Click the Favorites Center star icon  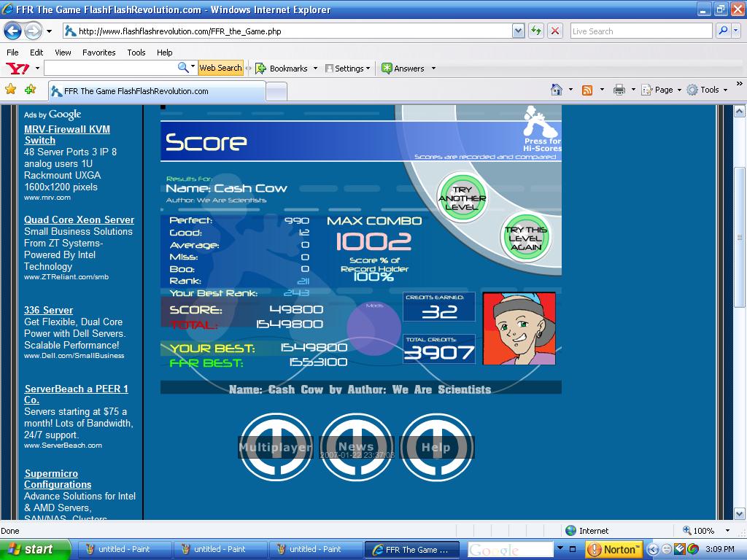[10, 89]
